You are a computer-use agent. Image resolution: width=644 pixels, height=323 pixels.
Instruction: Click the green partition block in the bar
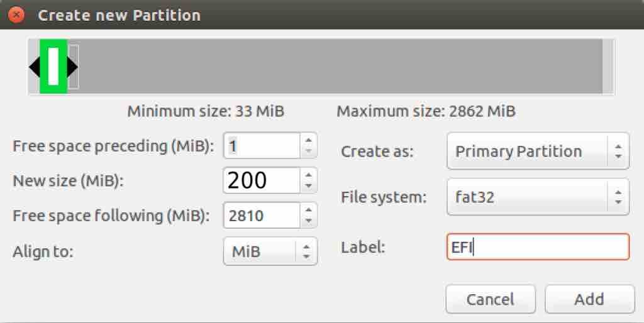(x=53, y=67)
